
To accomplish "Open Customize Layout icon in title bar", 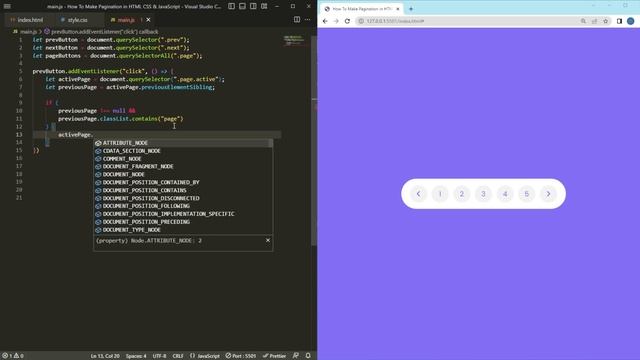I will [x=264, y=6].
